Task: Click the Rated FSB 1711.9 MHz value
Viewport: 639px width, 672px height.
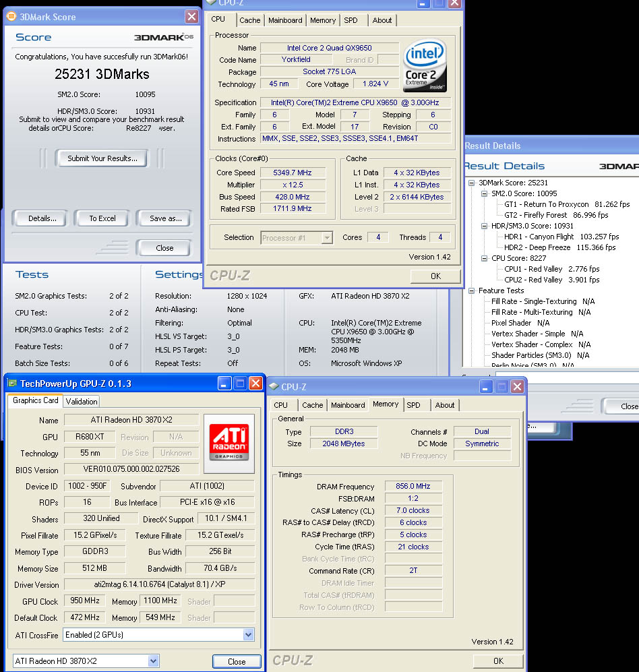Action: [x=293, y=208]
